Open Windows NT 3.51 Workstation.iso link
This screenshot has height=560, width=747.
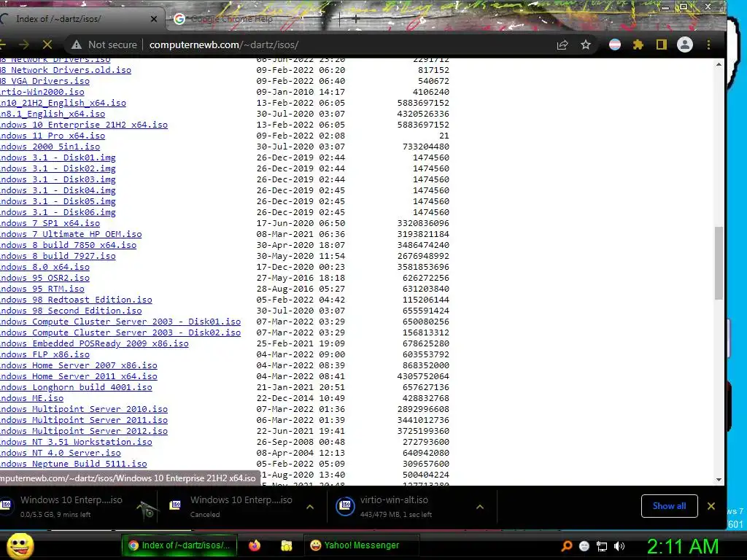point(76,443)
